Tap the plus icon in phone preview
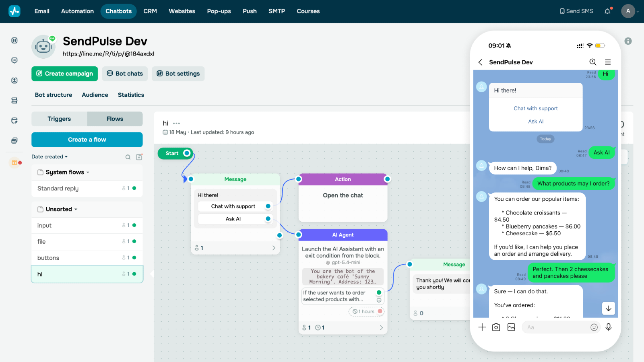The image size is (644, 362). [482, 327]
